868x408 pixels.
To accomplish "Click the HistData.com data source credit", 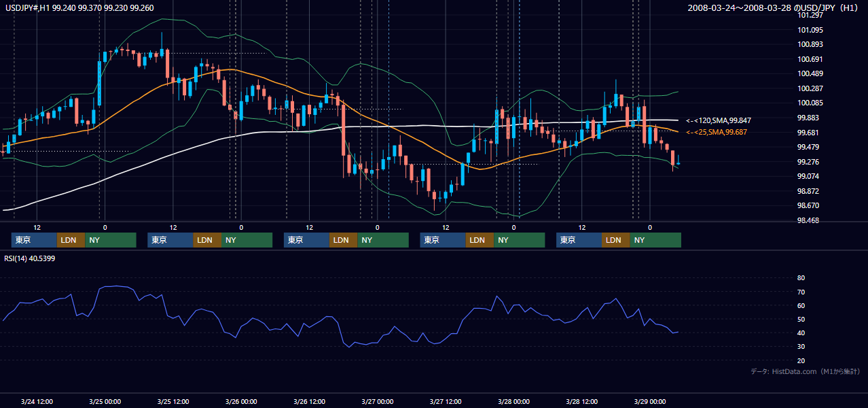I will point(806,371).
